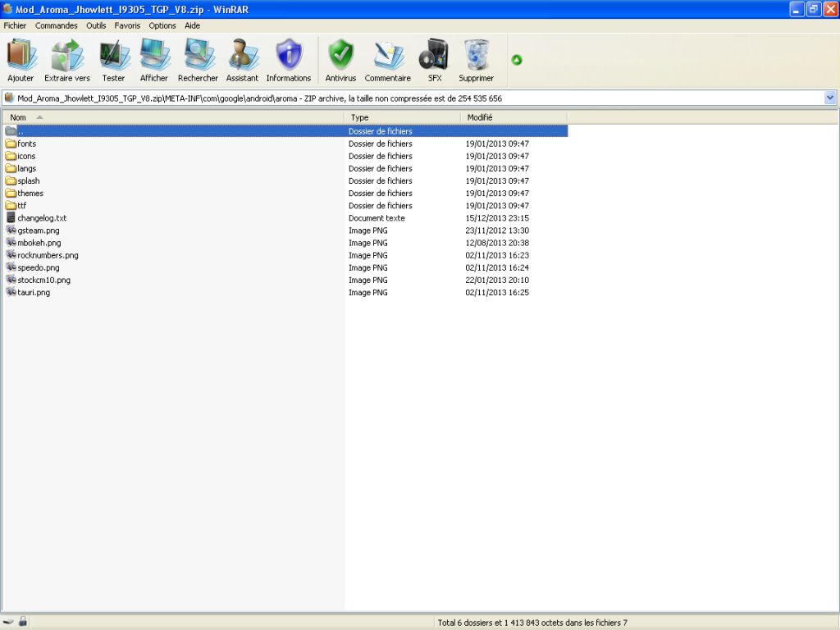
Task: Select the parent folder '..' entry
Action: (285, 131)
